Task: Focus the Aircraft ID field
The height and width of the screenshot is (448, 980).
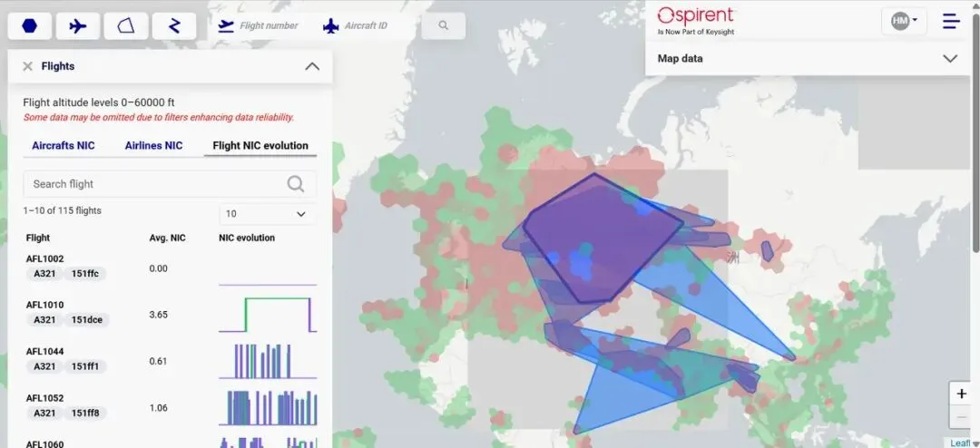Action: 367,25
